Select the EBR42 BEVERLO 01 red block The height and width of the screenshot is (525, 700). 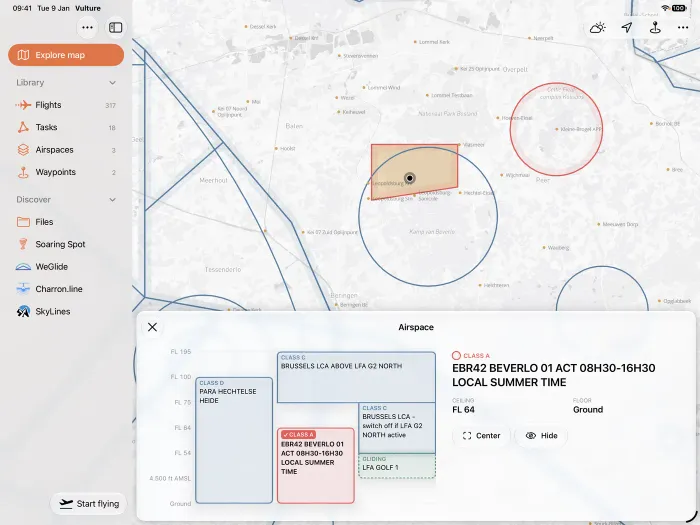316,466
